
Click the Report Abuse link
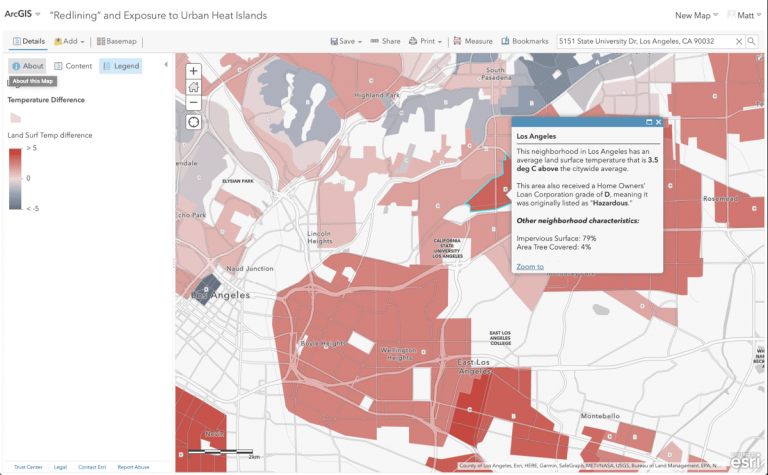(133, 467)
